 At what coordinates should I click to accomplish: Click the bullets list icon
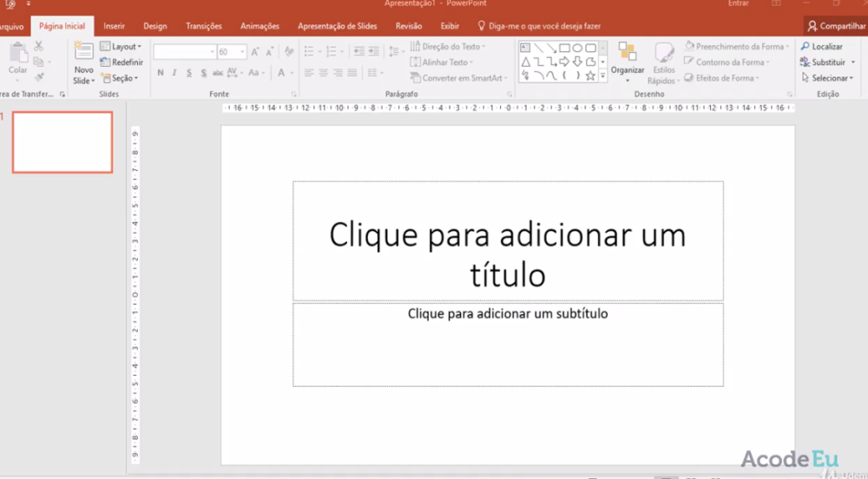point(310,52)
